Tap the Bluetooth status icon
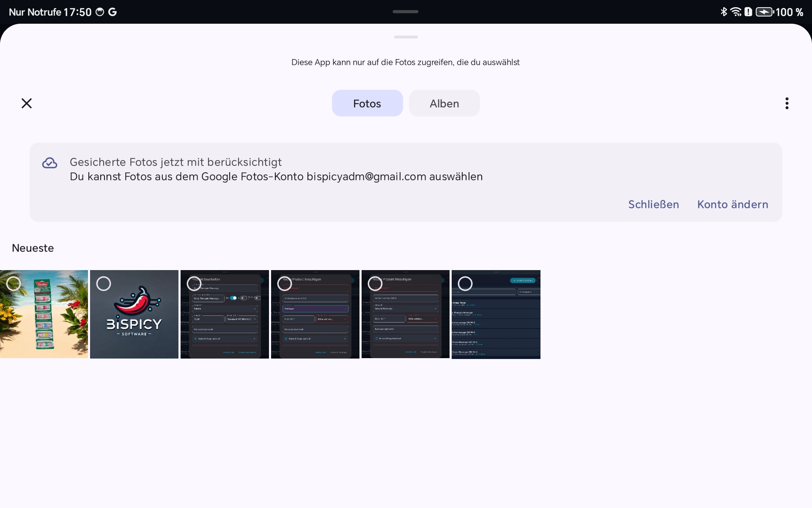Screen dimensions: 812x508 724,12
